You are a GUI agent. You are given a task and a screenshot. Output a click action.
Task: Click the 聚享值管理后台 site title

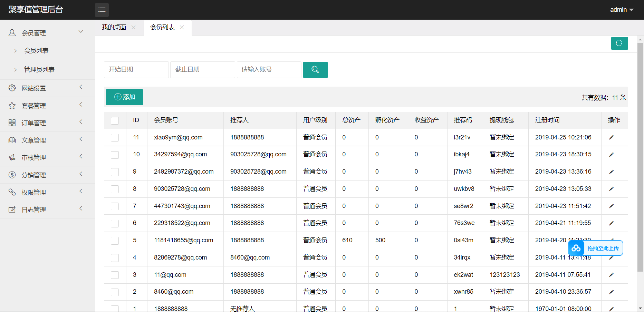click(x=36, y=10)
